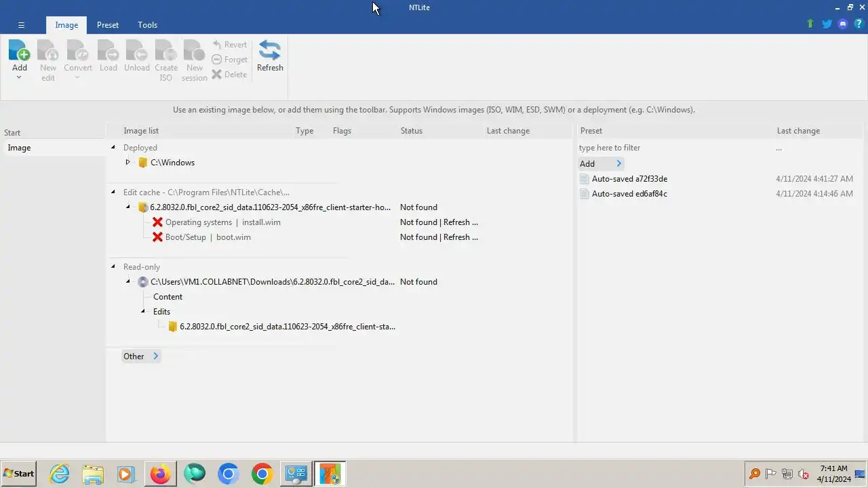The height and width of the screenshot is (488, 868).
Task: Select Image in the Start sidebar
Action: pos(53,148)
